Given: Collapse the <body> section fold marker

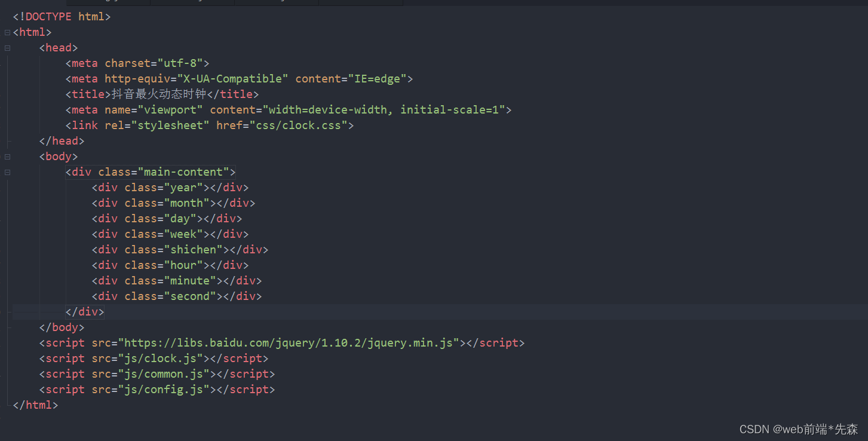Looking at the screenshot, I should point(7,156).
